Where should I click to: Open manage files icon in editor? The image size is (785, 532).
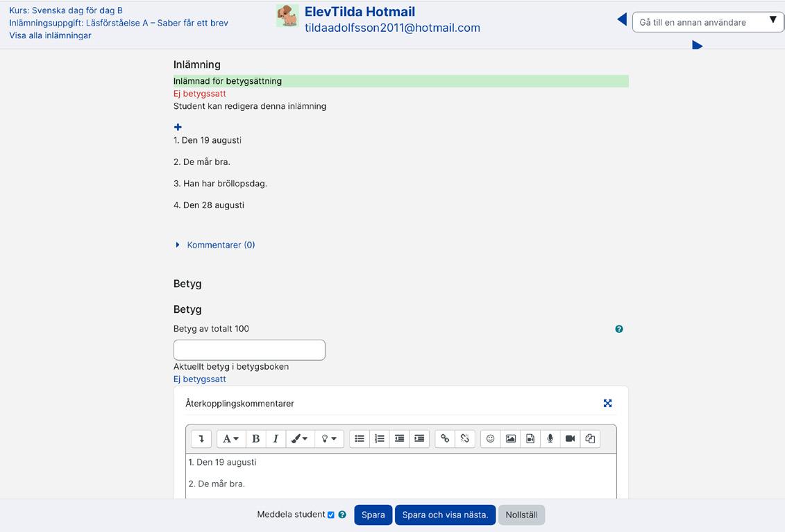pyautogui.click(x=590, y=438)
